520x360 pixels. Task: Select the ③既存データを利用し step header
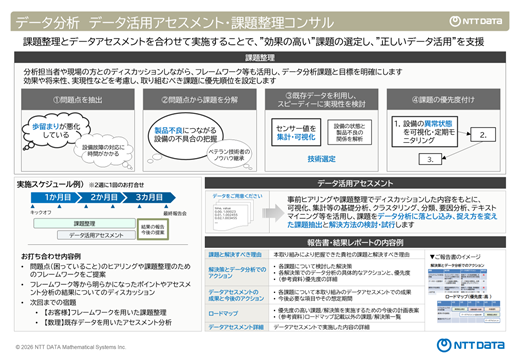point(321,99)
